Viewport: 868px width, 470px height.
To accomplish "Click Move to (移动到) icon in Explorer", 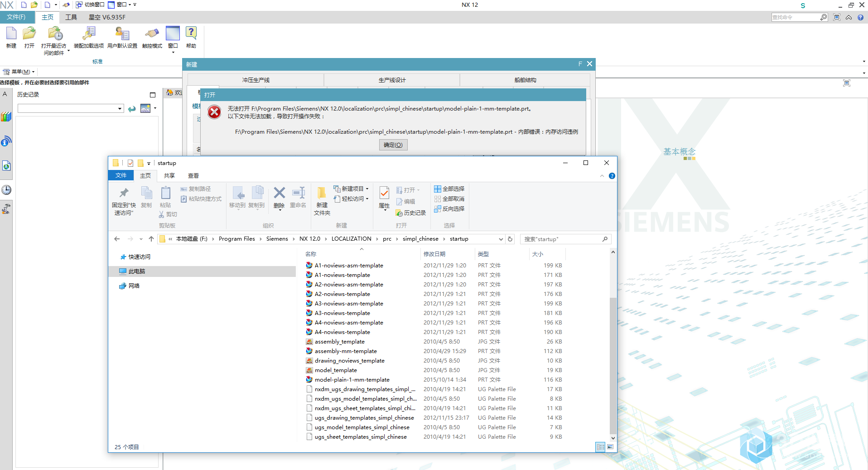I will click(x=237, y=193).
